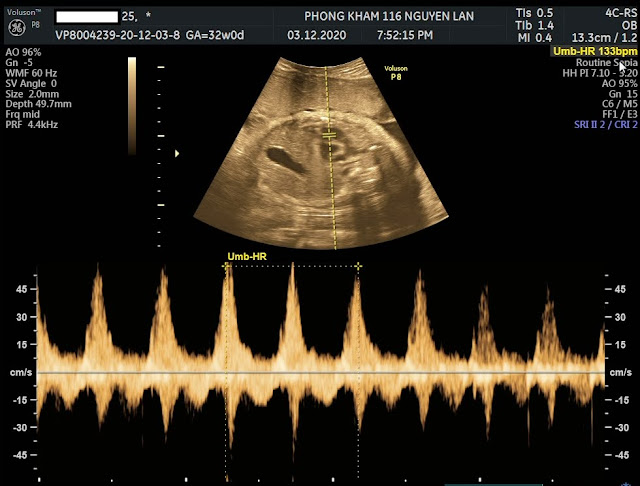Click the WMF 60 Hz wall filter parameter
The height and width of the screenshot is (486, 640).
[31, 73]
